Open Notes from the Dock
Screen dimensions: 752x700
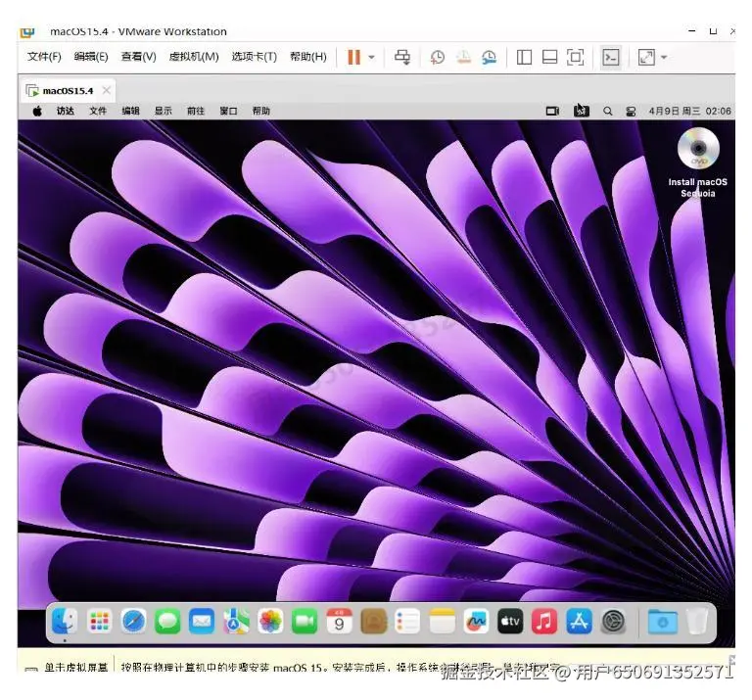pyautogui.click(x=442, y=621)
